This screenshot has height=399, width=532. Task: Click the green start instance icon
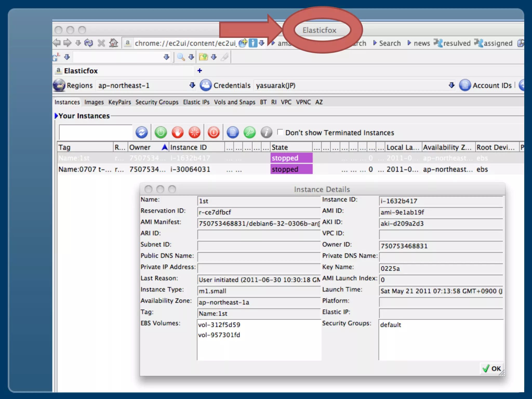coord(161,132)
